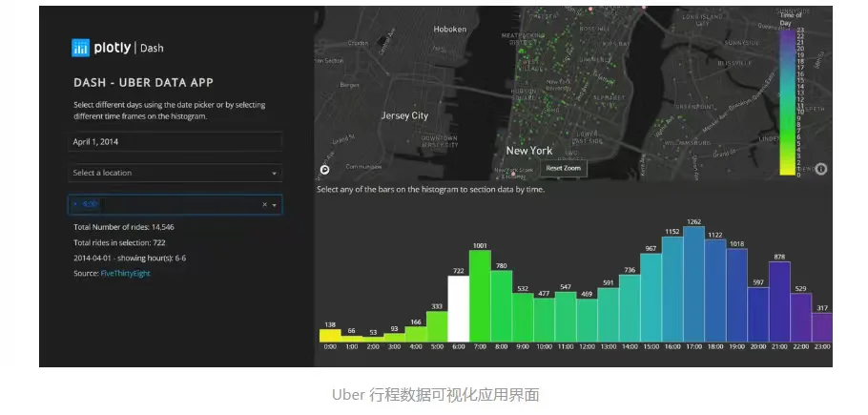Select the 19:00 bar with 1018 rides
868x415 pixels.
click(x=736, y=296)
